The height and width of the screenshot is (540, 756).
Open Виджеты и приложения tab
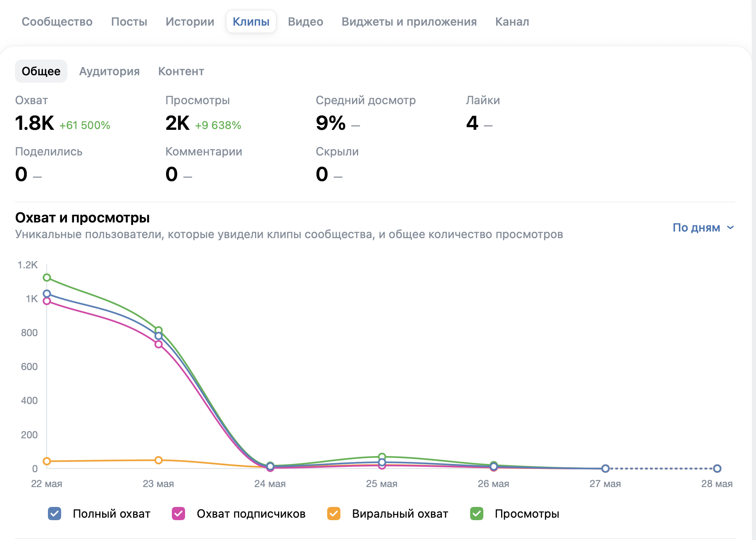point(409,22)
